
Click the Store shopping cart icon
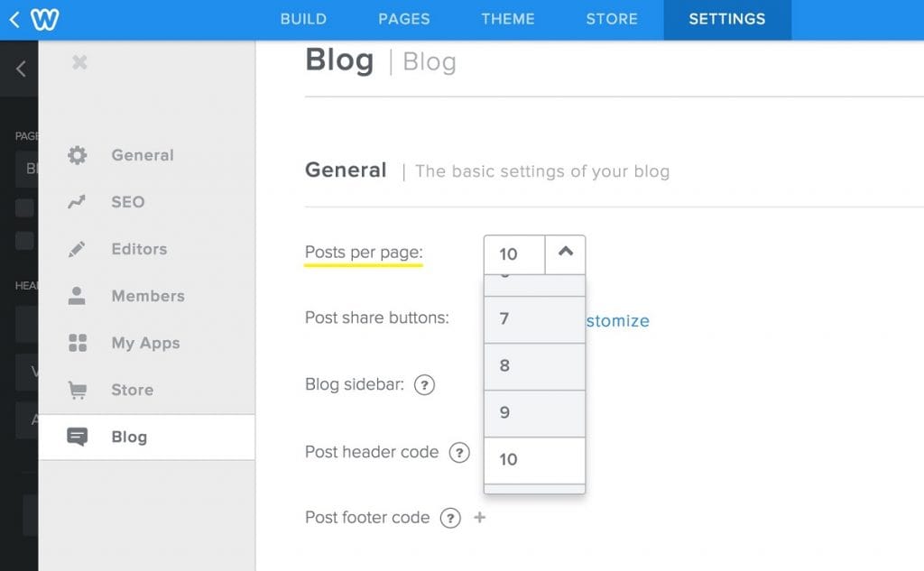pyautogui.click(x=78, y=390)
